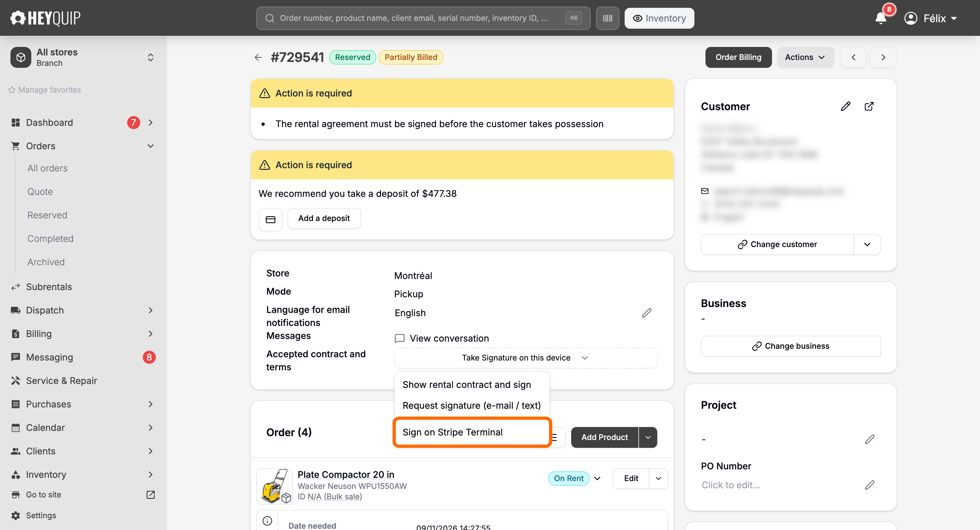Open Go to site external link icon
The image size is (980, 530).
(151, 494)
